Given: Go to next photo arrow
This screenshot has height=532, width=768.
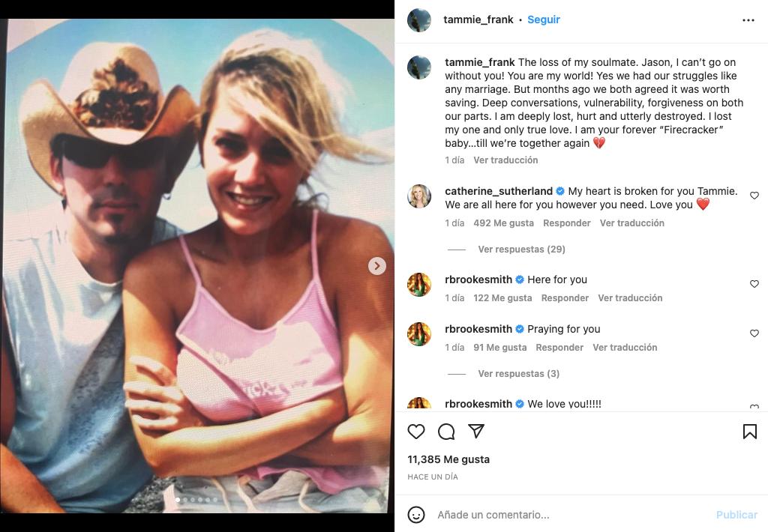Looking at the screenshot, I should click(377, 266).
